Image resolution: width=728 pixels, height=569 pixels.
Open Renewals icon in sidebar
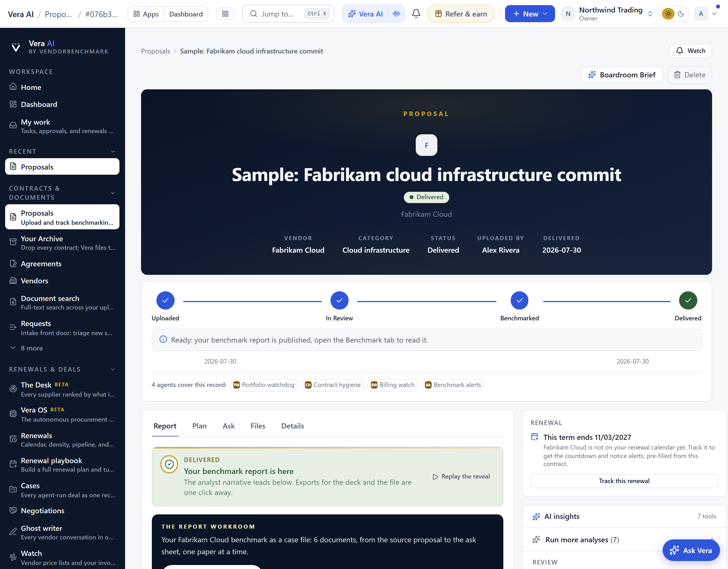[13, 439]
